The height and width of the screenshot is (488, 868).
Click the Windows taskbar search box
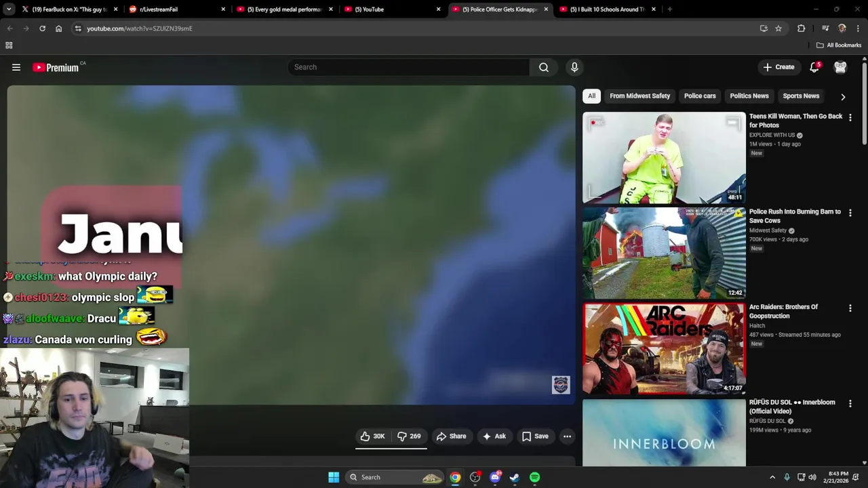pyautogui.click(x=395, y=477)
